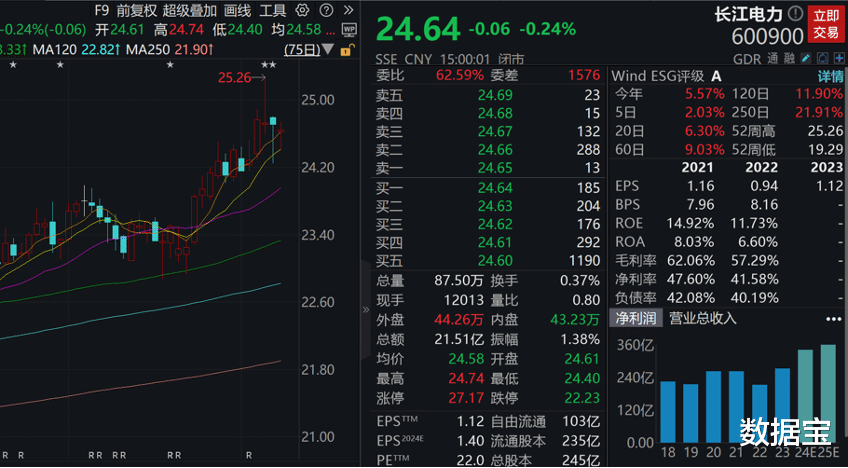This screenshot has width=848, height=468.
Task: Click the 24E forecast profit bar
Action: coord(805,397)
